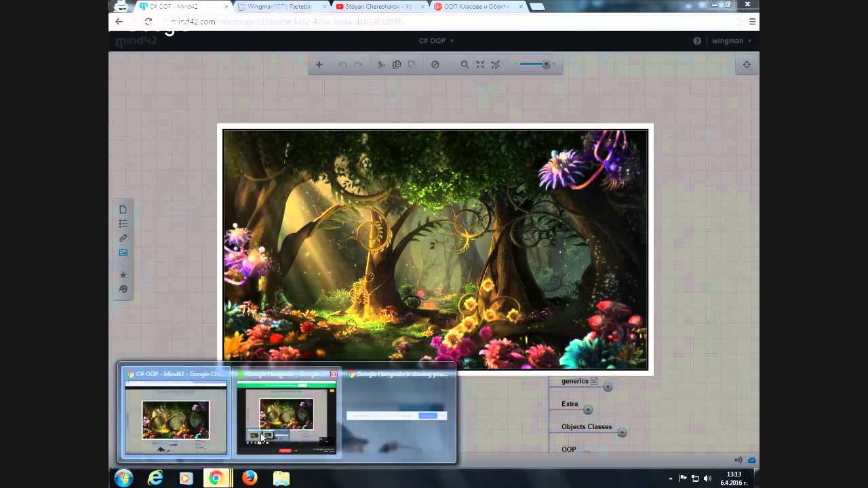Expand all nodes using the toolbar icon
Viewport: 868px width, 488px height.
[496, 64]
